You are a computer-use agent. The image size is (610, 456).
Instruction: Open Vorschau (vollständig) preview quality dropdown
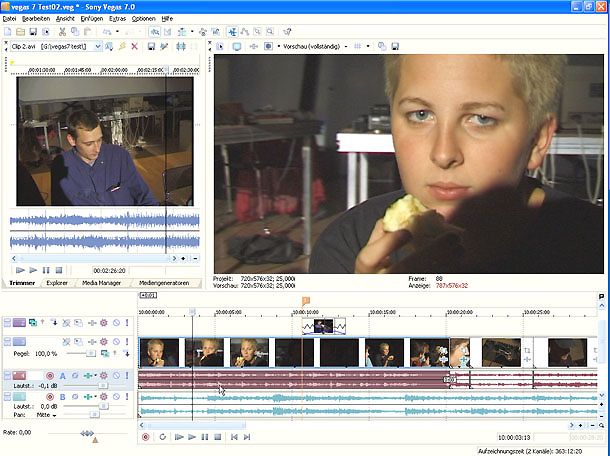pyautogui.click(x=347, y=46)
